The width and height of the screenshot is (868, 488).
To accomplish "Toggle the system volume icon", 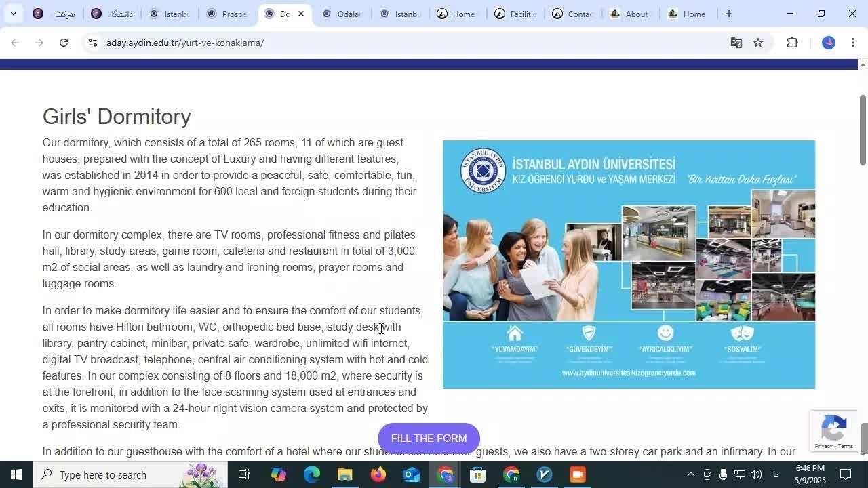I will pyautogui.click(x=756, y=474).
